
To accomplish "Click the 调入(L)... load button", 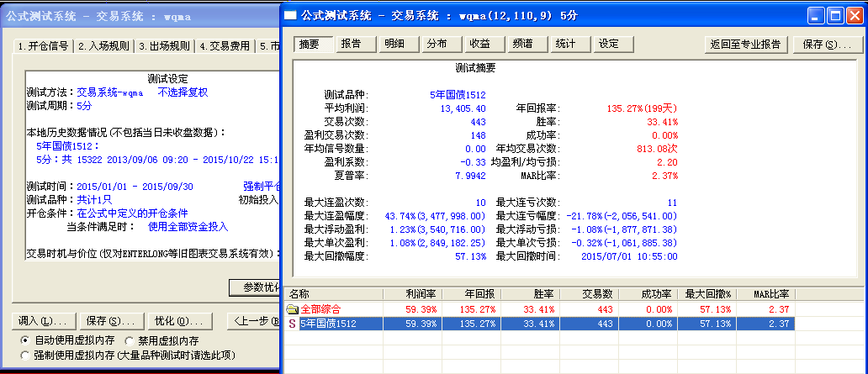I will [42, 321].
